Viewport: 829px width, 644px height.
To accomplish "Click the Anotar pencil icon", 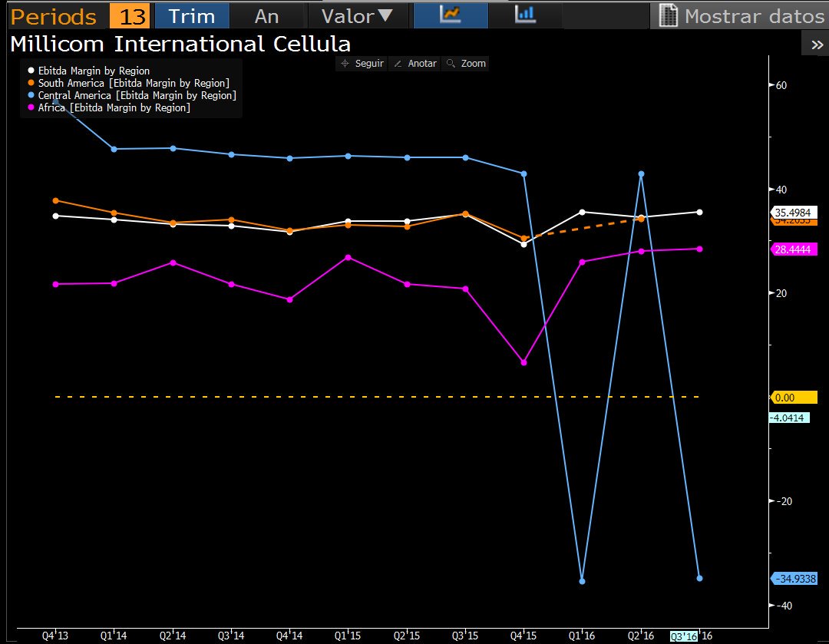I will coord(398,64).
